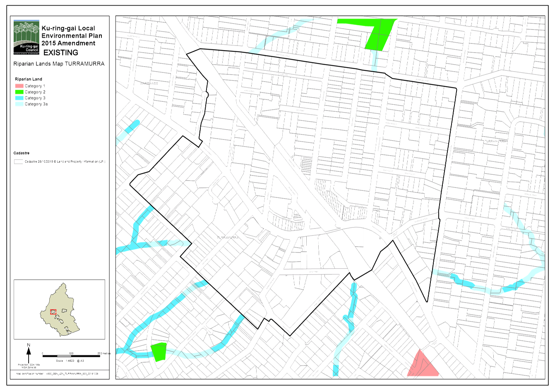Screen dimensions: 555x392
Task: Click the pale Category 3a legend swatch
Action: click(x=19, y=104)
